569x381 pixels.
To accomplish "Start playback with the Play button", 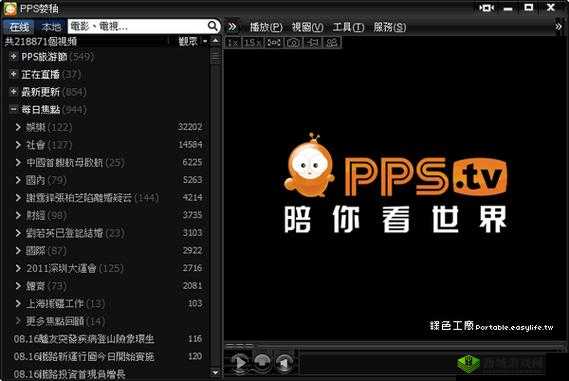I will (x=240, y=362).
